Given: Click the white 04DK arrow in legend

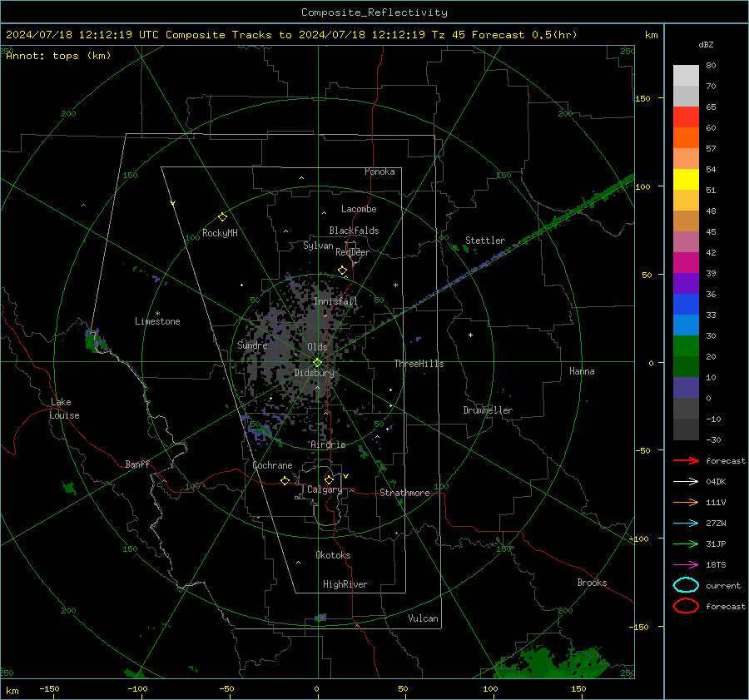Looking at the screenshot, I should coord(686,482).
